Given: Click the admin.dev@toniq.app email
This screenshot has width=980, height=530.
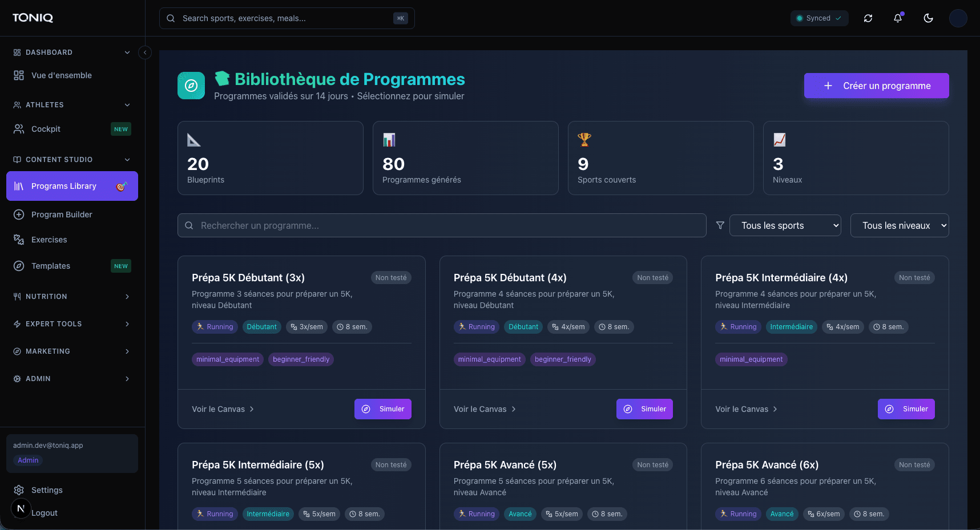Looking at the screenshot, I should 48,446.
